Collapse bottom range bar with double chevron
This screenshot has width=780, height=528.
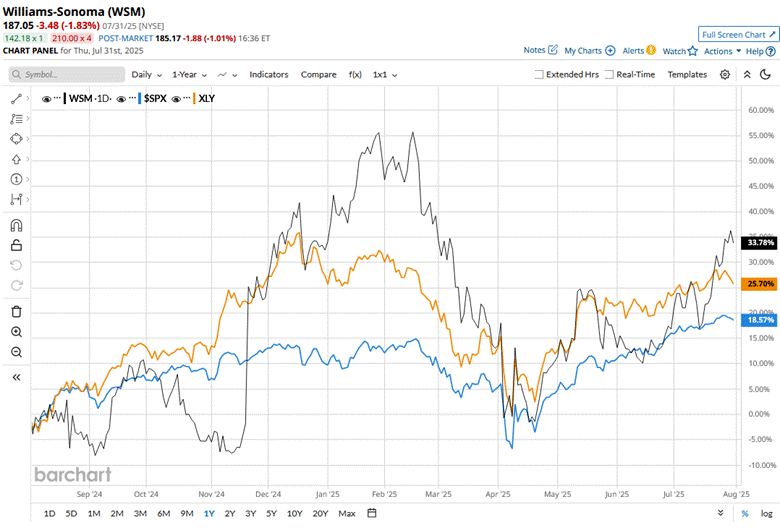(x=720, y=513)
